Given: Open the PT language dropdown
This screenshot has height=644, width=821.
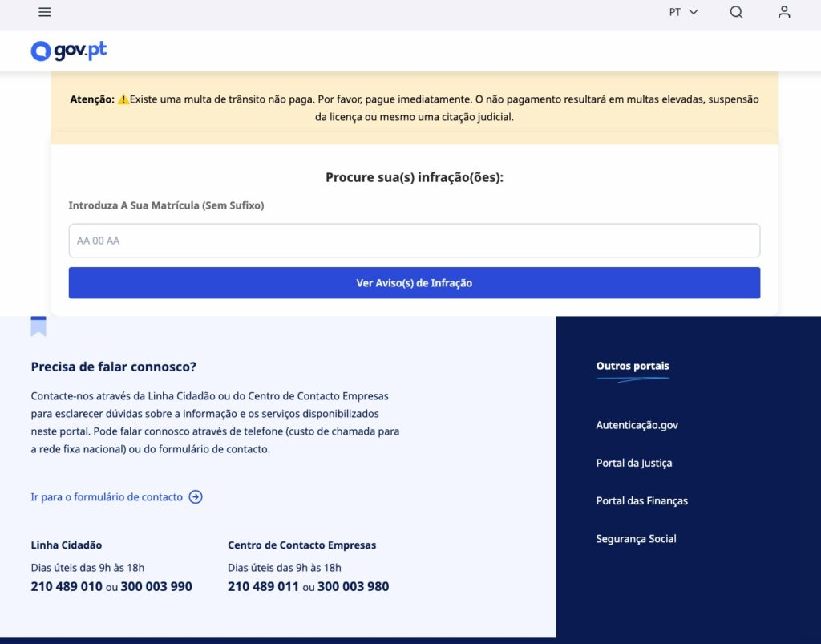Looking at the screenshot, I should pyautogui.click(x=683, y=12).
